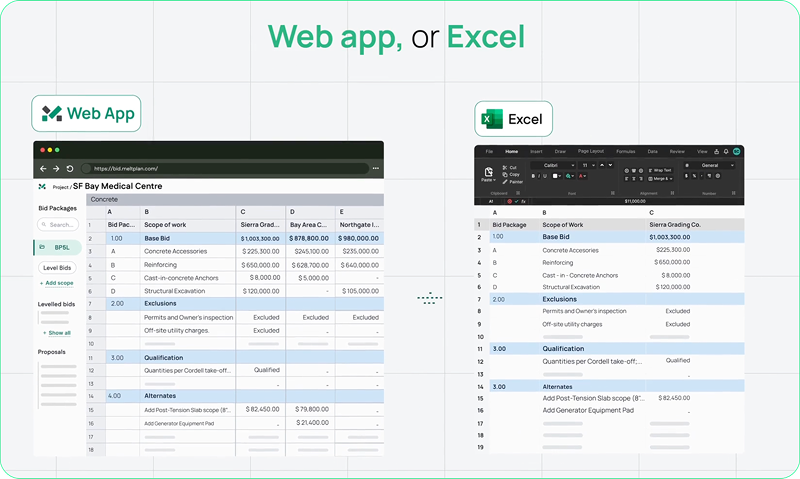Screen dimensions: 800x479
Task: Click Cut in Excel Clipboard group
Action: [x=509, y=167]
